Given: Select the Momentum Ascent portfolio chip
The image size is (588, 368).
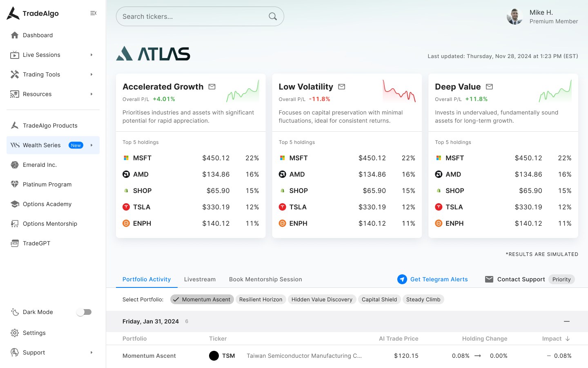Looking at the screenshot, I should pos(202,299).
